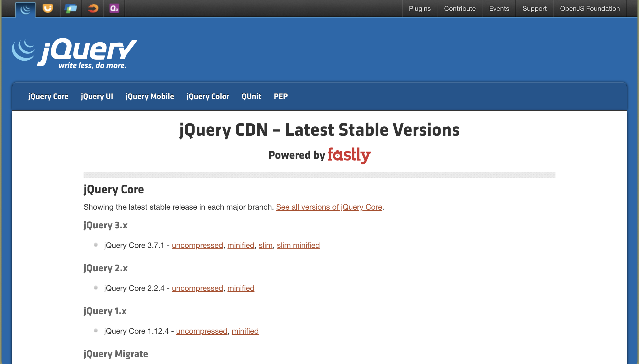
Task: Select the PEP navigation tab
Action: pos(281,96)
